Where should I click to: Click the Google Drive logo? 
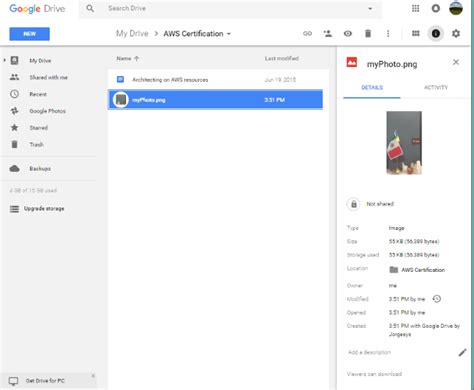[37, 8]
